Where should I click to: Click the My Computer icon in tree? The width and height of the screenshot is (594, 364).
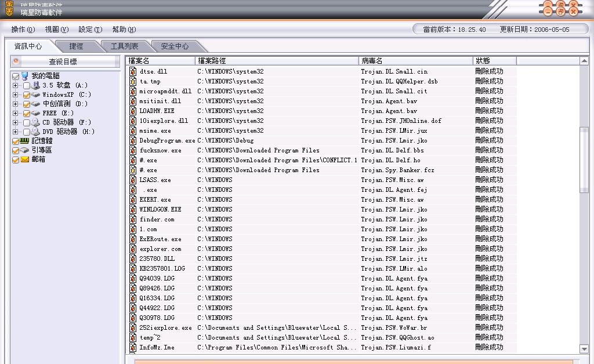[24, 76]
